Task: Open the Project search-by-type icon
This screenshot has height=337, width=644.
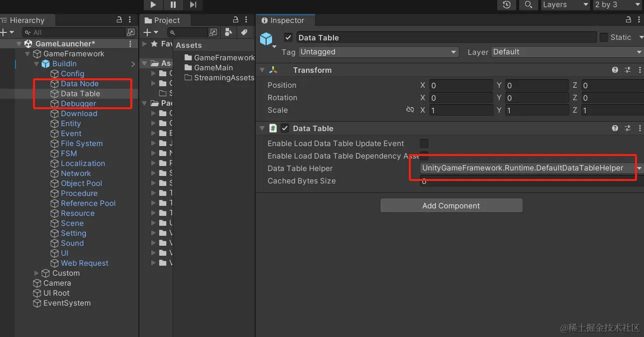Action: (229, 32)
